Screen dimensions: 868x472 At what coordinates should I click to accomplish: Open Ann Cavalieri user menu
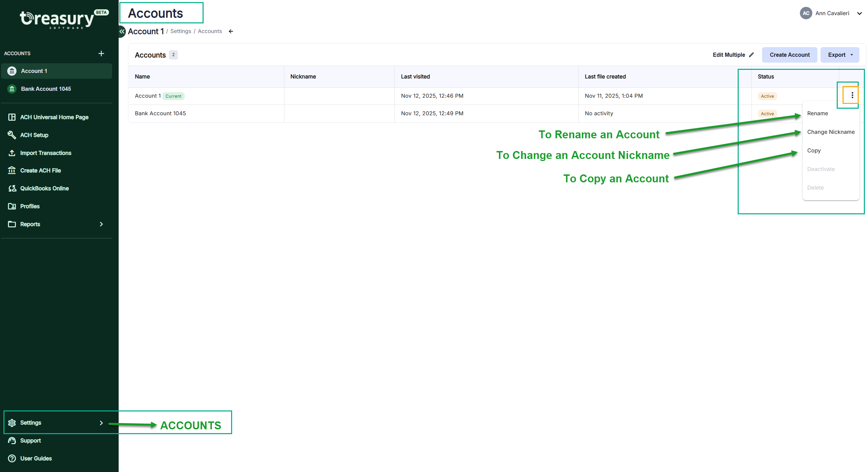click(832, 13)
